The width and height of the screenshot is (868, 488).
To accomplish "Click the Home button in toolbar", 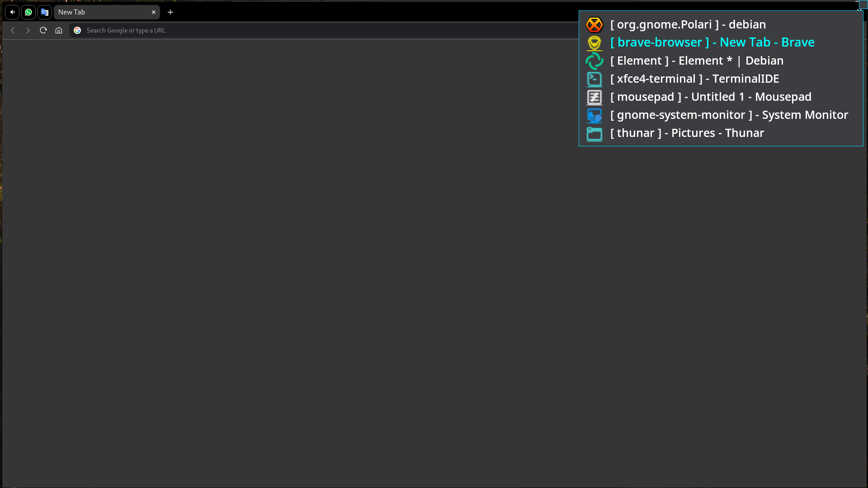I will click(x=59, y=30).
